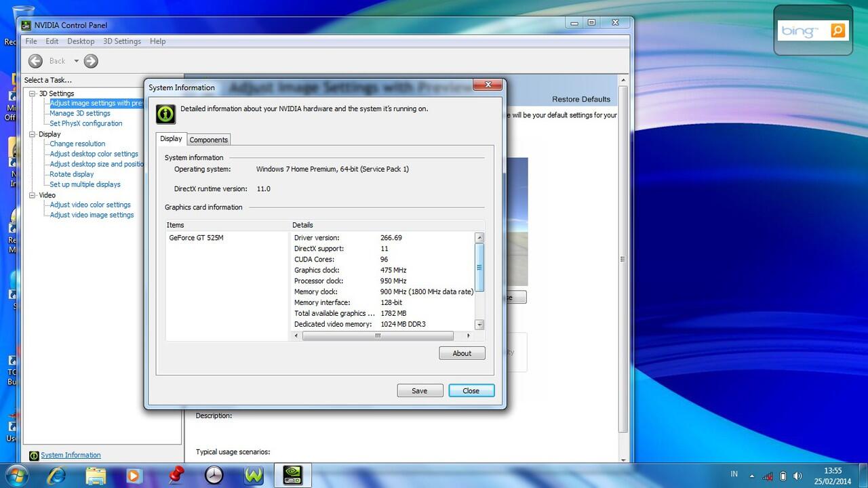Image resolution: width=868 pixels, height=488 pixels.
Task: Collapse the Video tree node
Action: (x=32, y=195)
